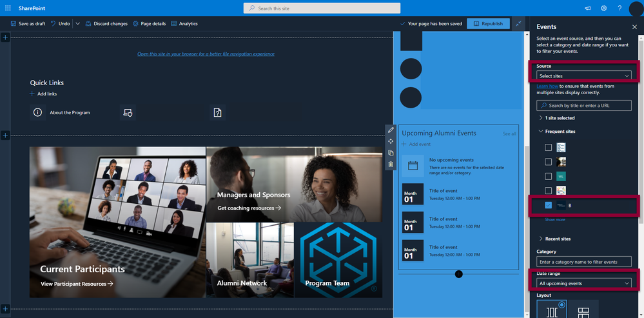Click the WL site icon
Image resolution: width=644 pixels, height=318 pixels.
[x=561, y=176]
